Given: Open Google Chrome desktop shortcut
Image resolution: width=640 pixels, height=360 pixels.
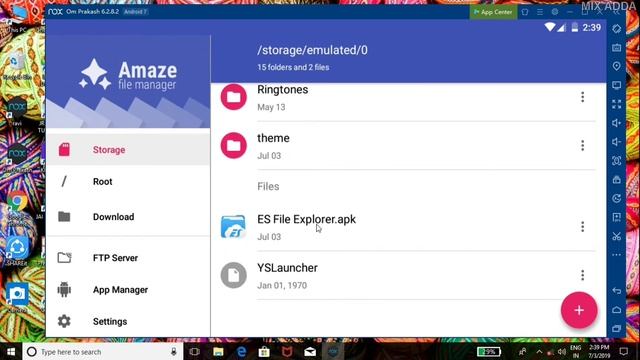Looking at the screenshot, I should [17, 201].
